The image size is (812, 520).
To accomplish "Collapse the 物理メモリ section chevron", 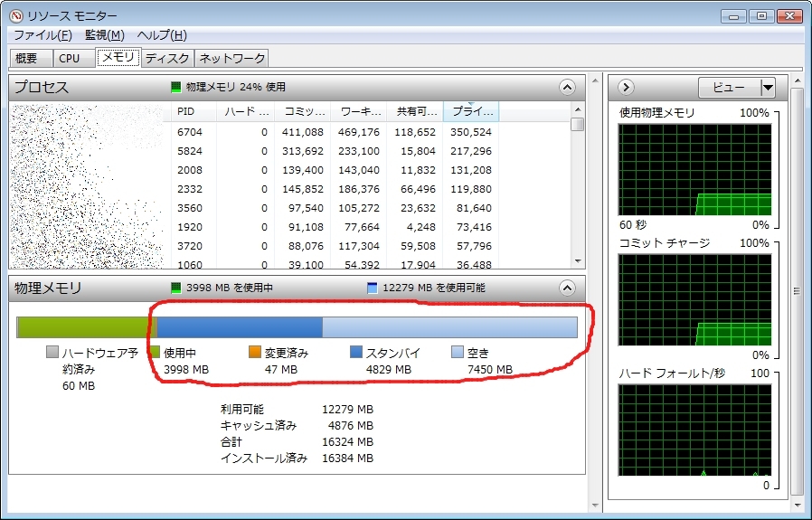I will pos(567,288).
